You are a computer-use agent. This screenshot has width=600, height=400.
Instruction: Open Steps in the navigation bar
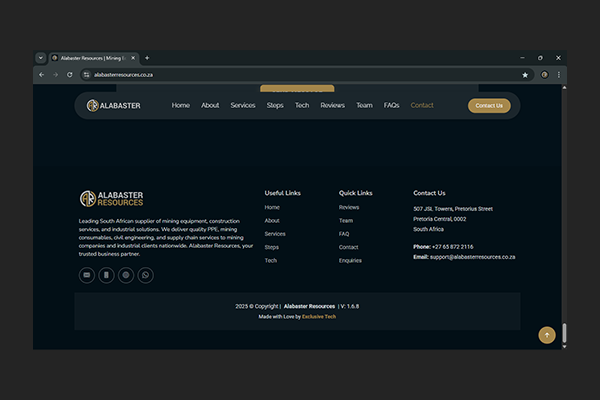point(275,105)
